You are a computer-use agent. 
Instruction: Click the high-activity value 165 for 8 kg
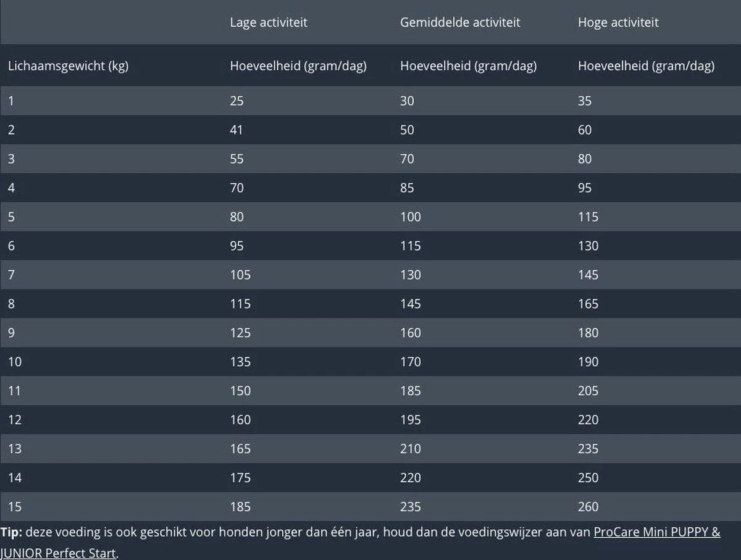[x=588, y=304]
